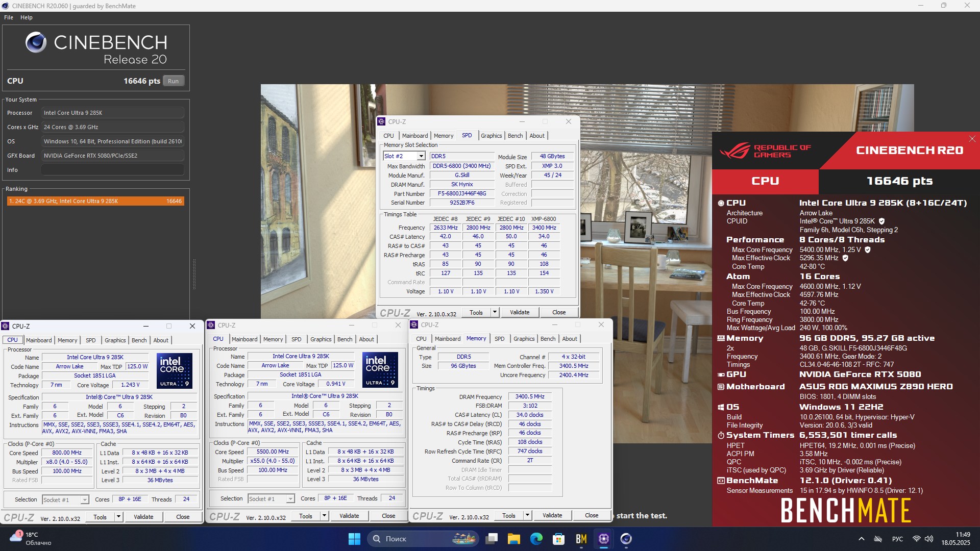Click the Part Number value F5-6800J3446F48G
This screenshot has width=980, height=551.
pyautogui.click(x=462, y=194)
